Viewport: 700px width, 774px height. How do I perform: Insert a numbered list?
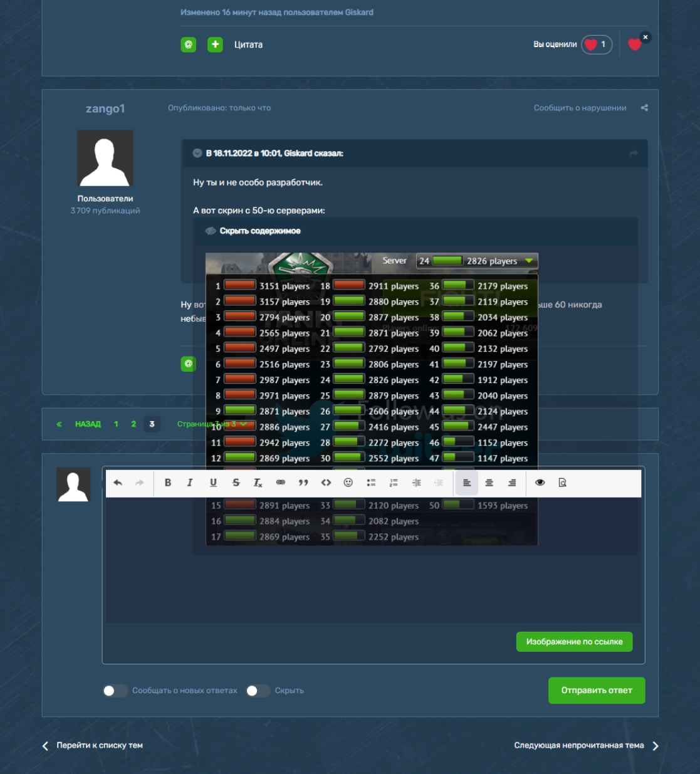394,483
